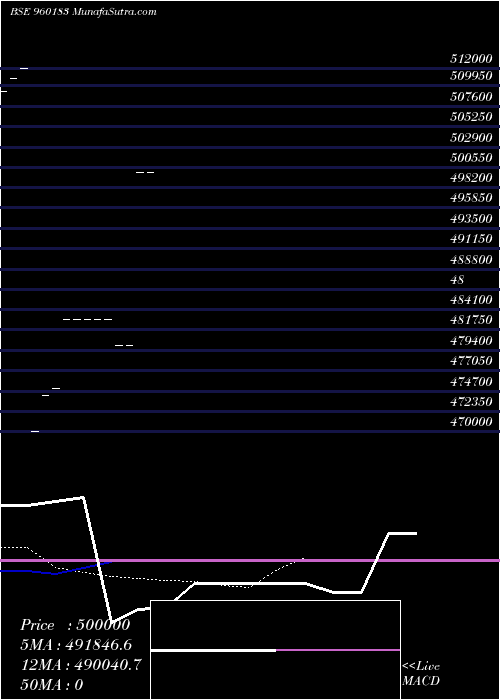Select the 505250 price axis label
This screenshot has width=500, height=700.
471,117
